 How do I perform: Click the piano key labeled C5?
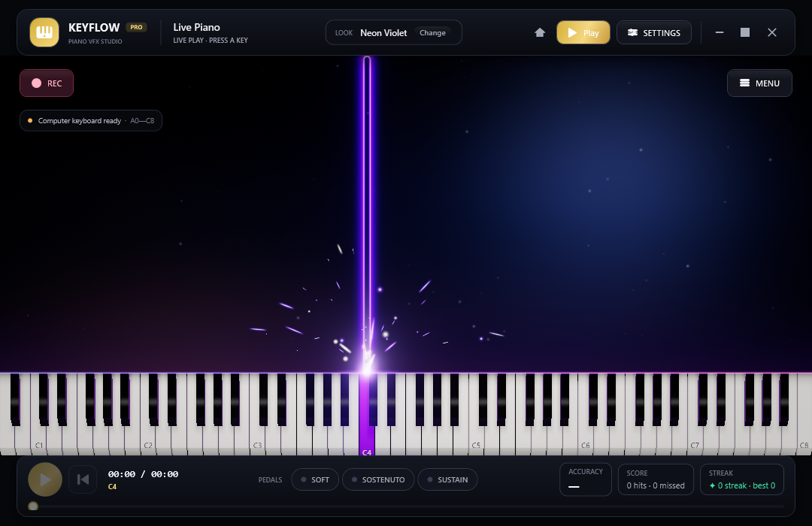[477, 437]
